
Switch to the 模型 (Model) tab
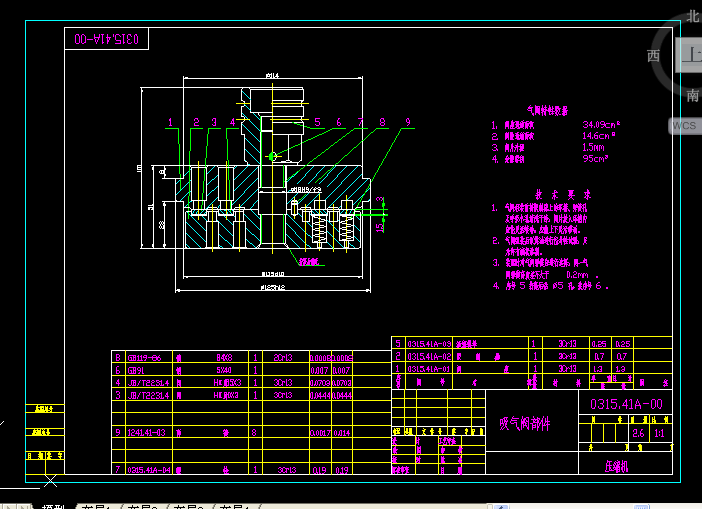52,506
